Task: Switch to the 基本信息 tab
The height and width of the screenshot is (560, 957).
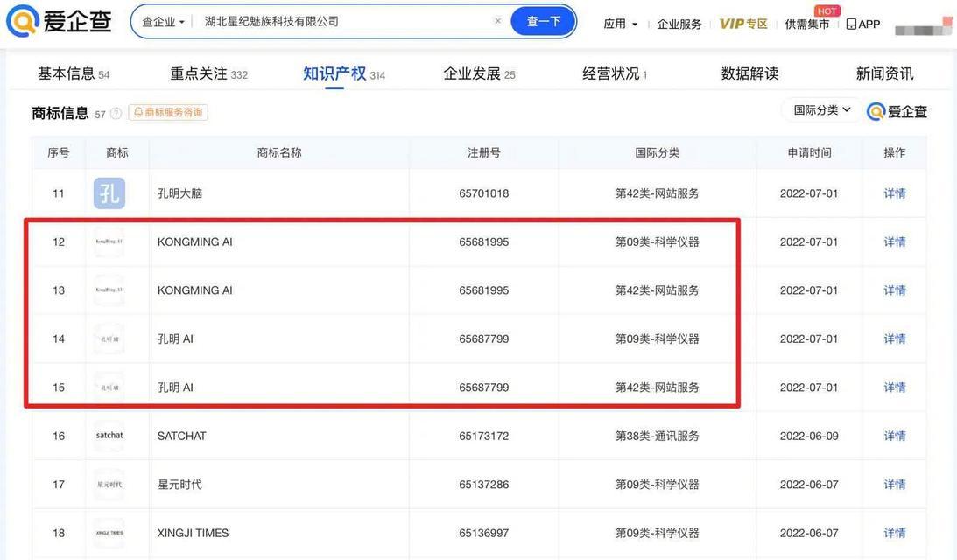Action: (x=74, y=73)
